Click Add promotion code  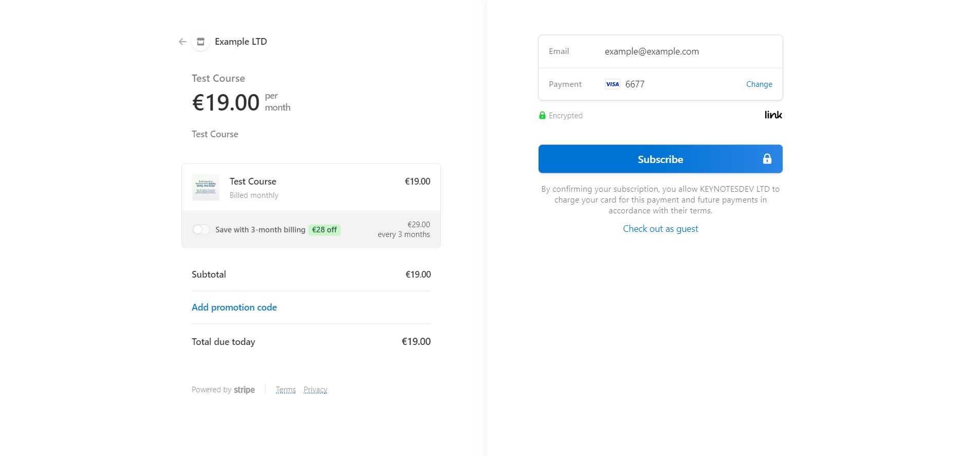[234, 307]
